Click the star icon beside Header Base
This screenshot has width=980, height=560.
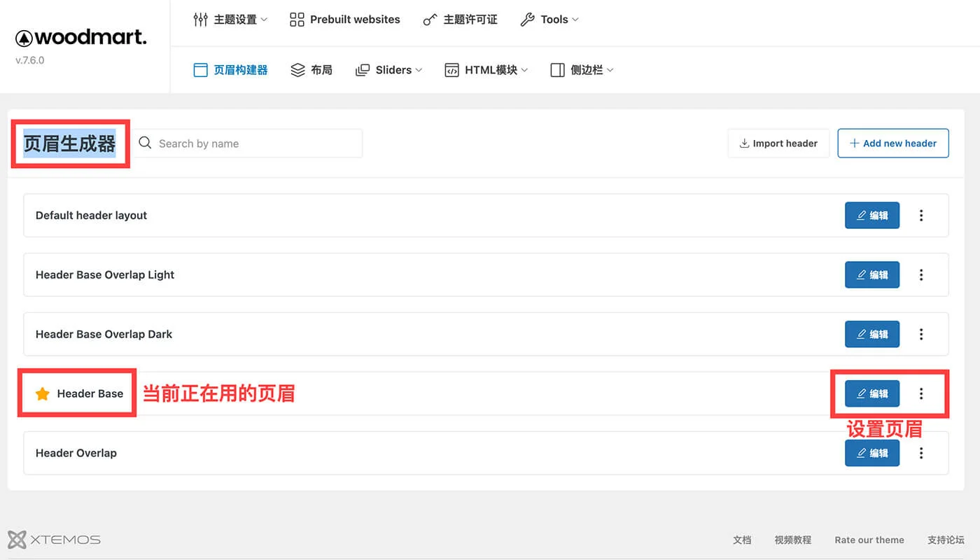pos(41,393)
